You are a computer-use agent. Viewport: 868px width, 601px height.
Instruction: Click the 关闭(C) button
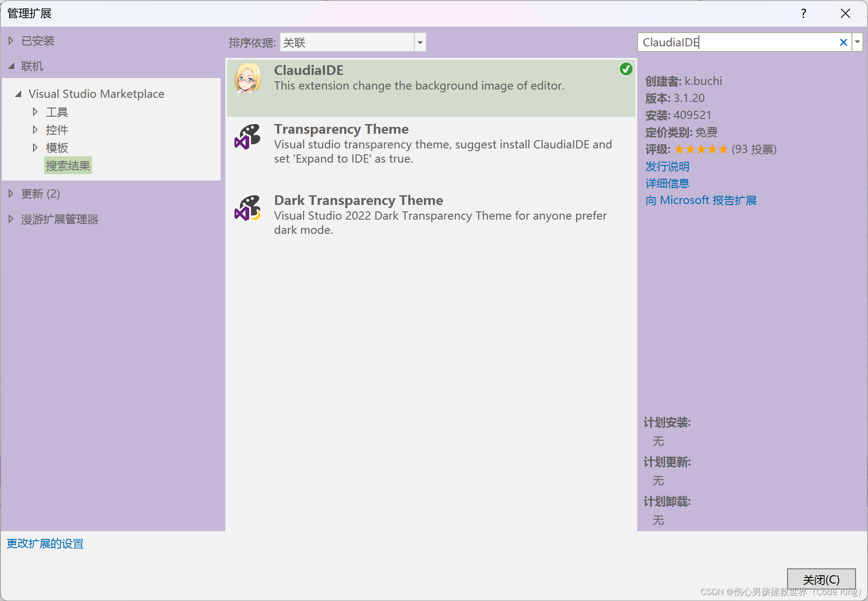pyautogui.click(x=821, y=579)
